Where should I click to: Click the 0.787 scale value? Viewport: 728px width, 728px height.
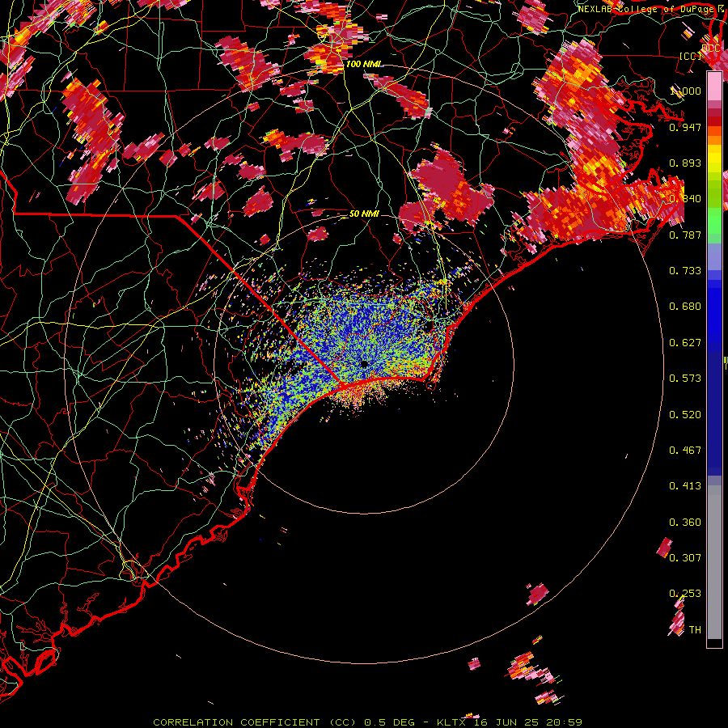(685, 235)
